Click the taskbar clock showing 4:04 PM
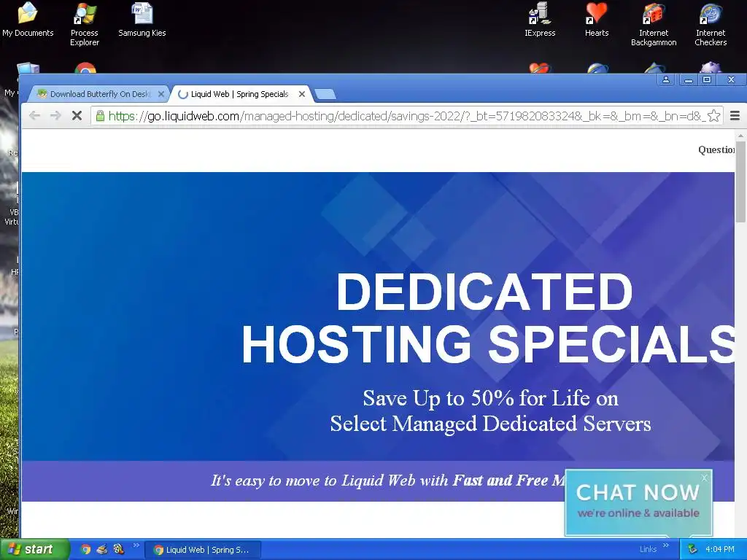Image resolution: width=747 pixels, height=560 pixels. 720,550
